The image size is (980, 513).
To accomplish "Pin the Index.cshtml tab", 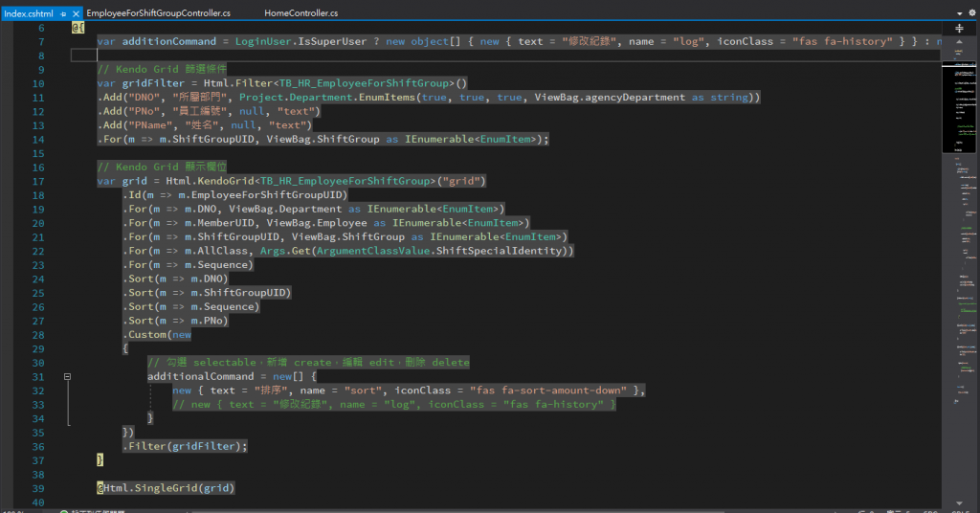I will coord(63,13).
